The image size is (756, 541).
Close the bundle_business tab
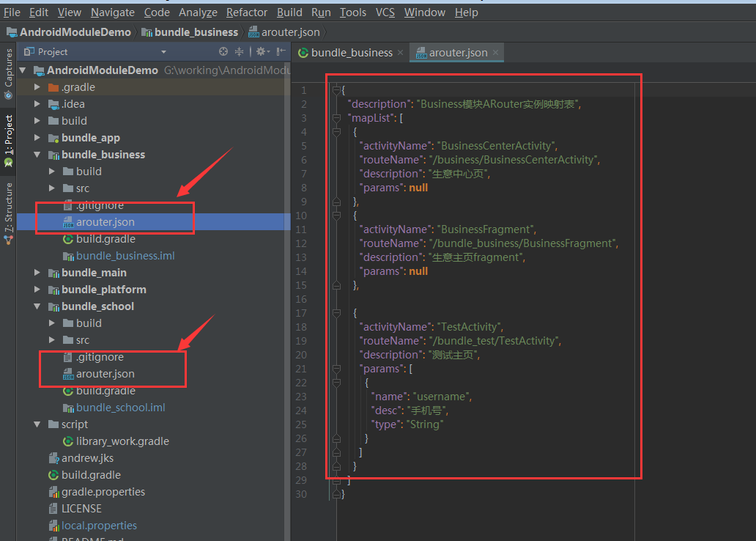pyautogui.click(x=400, y=53)
